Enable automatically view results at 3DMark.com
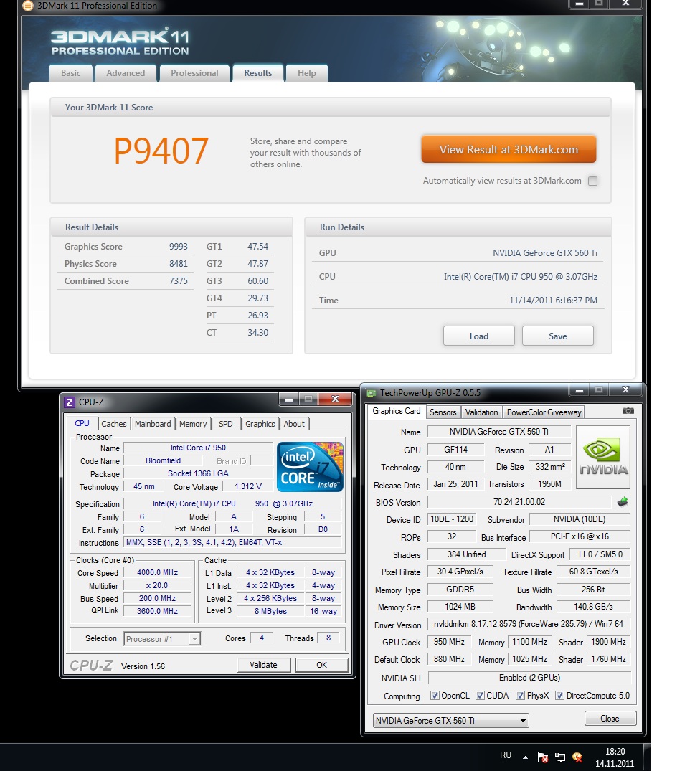The height and width of the screenshot is (771, 700). pyautogui.click(x=593, y=181)
